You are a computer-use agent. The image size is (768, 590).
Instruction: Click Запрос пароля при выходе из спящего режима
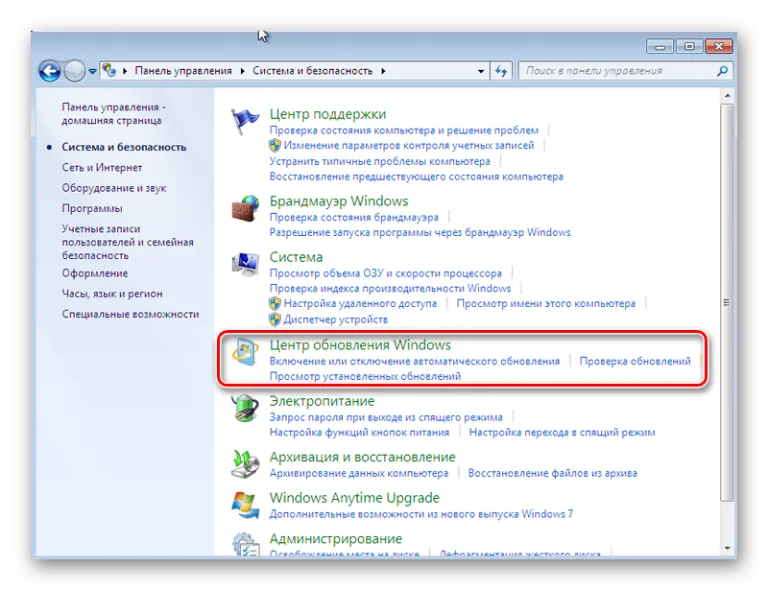(x=386, y=417)
